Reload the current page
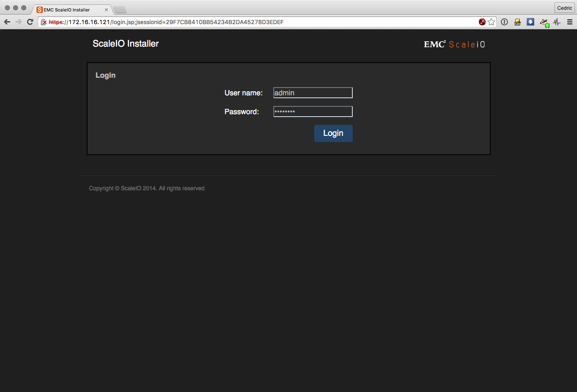This screenshot has height=392, width=577. click(x=30, y=22)
